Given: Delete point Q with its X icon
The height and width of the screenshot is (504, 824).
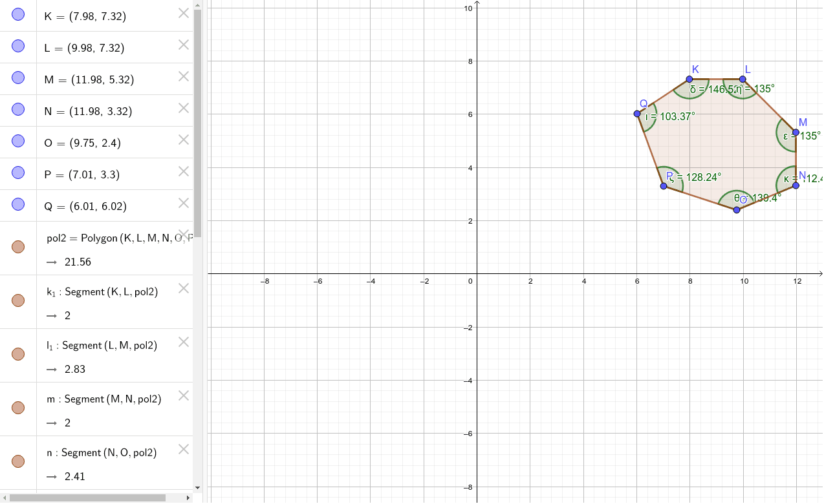Looking at the screenshot, I should click(x=184, y=203).
